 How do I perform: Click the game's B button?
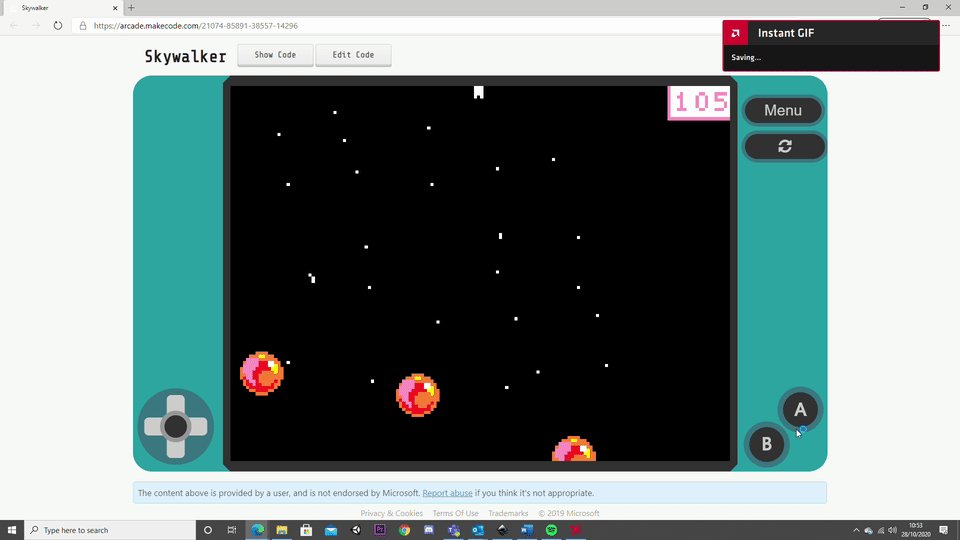pyautogui.click(x=766, y=444)
